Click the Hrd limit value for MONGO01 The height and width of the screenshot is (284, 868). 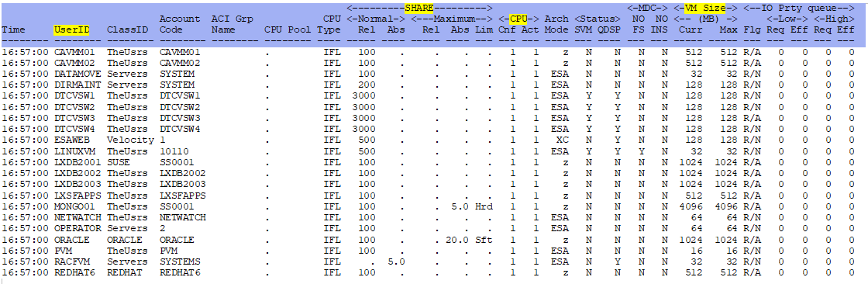(x=484, y=206)
